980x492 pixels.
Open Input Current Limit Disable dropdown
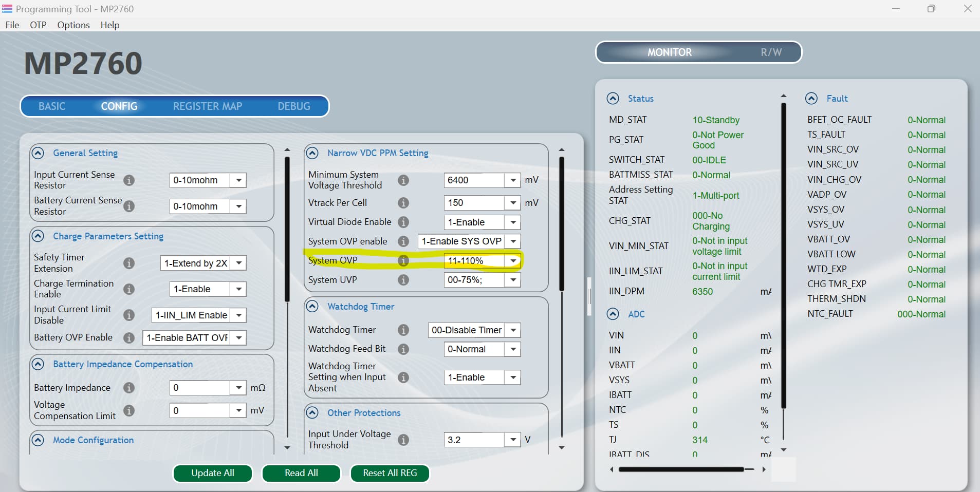(238, 315)
